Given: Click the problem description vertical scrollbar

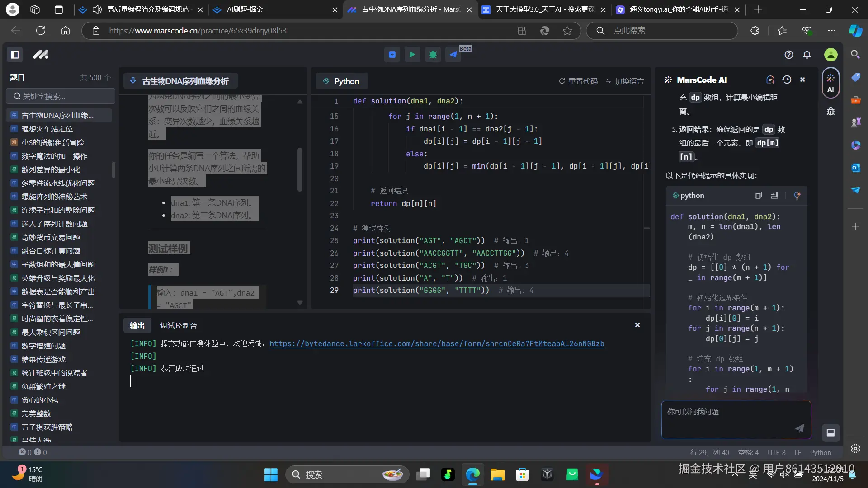Looking at the screenshot, I should (x=300, y=169).
